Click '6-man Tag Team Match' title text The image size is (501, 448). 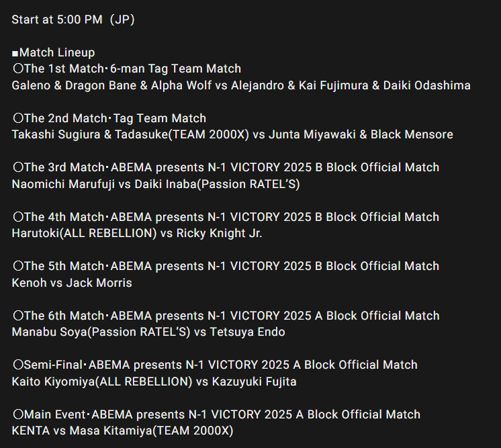[176, 69]
